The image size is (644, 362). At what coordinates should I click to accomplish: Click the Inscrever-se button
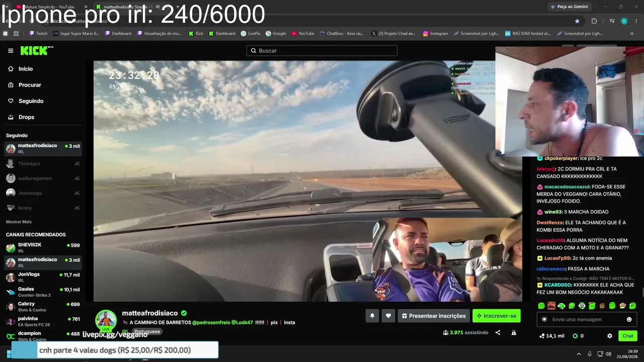coord(497,316)
